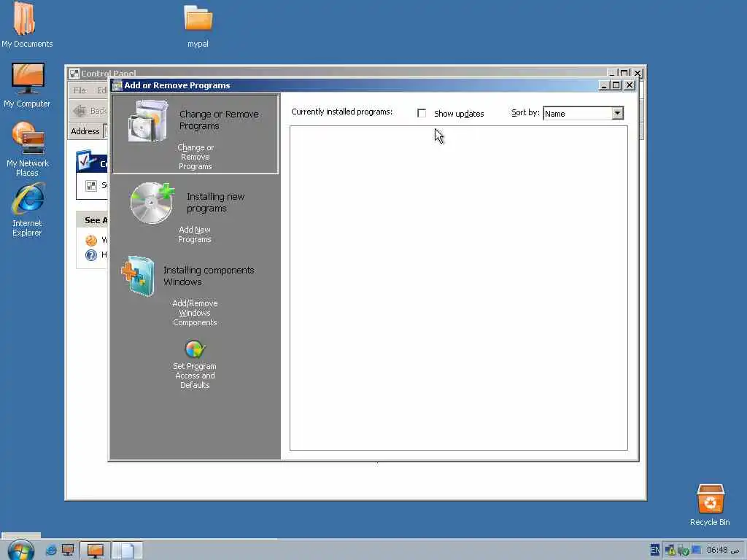Click Add/Remove Windows Components label

pyautogui.click(x=195, y=313)
